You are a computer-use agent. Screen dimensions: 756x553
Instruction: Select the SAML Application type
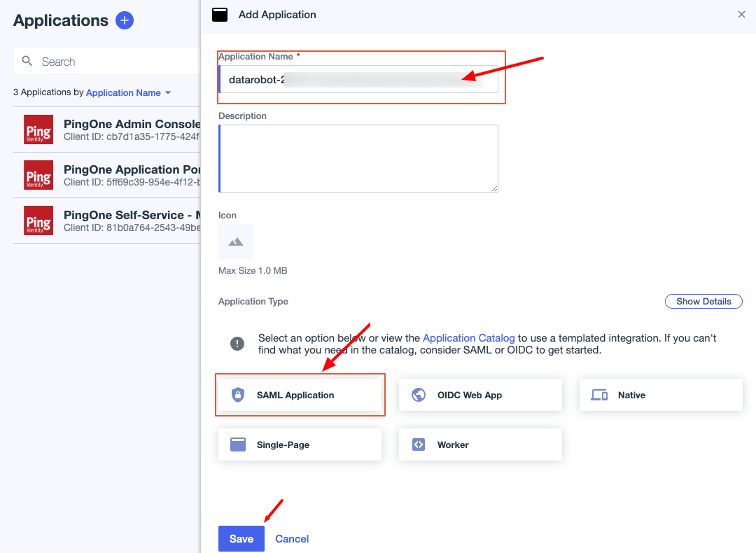(x=300, y=395)
